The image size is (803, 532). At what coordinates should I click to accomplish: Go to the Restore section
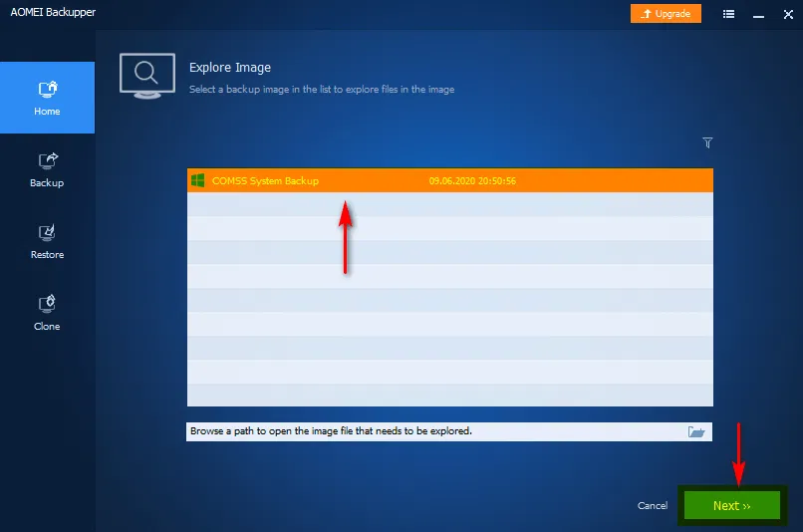(47, 242)
